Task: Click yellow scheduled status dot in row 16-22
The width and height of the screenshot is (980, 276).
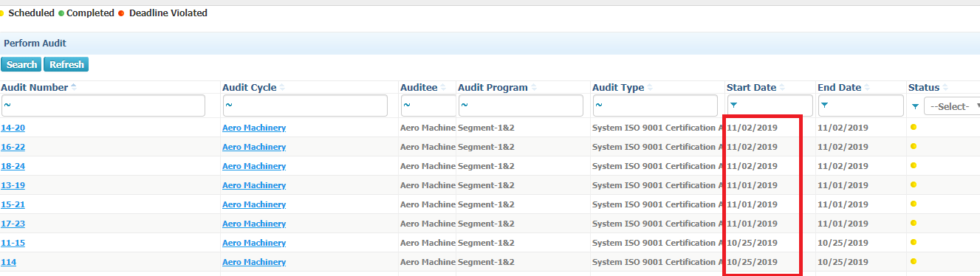Action: pyautogui.click(x=914, y=146)
